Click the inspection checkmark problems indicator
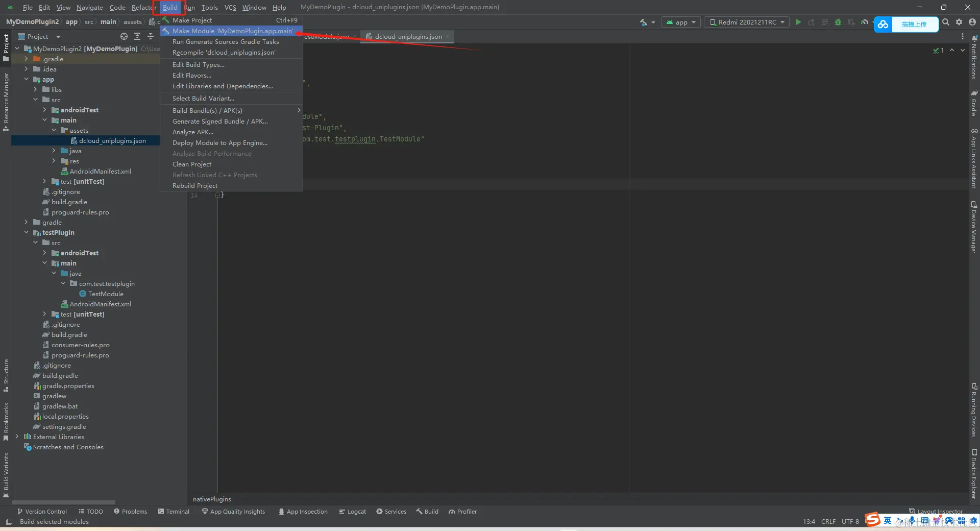 tap(939, 50)
